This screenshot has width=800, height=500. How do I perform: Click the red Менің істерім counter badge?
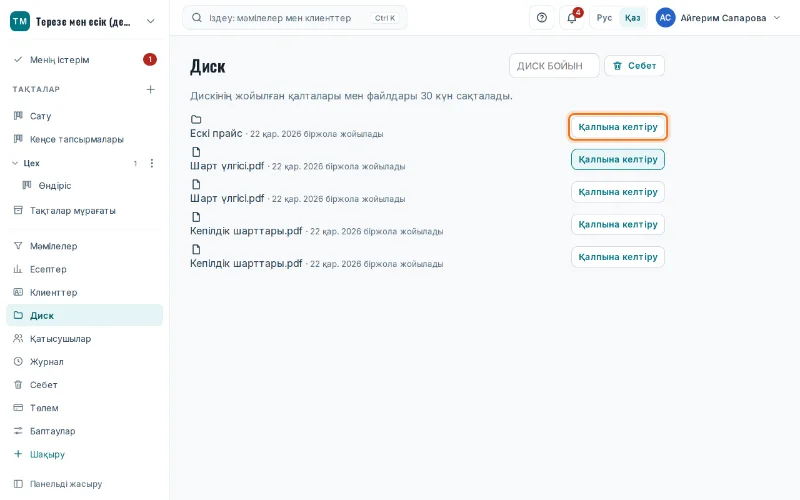149,60
